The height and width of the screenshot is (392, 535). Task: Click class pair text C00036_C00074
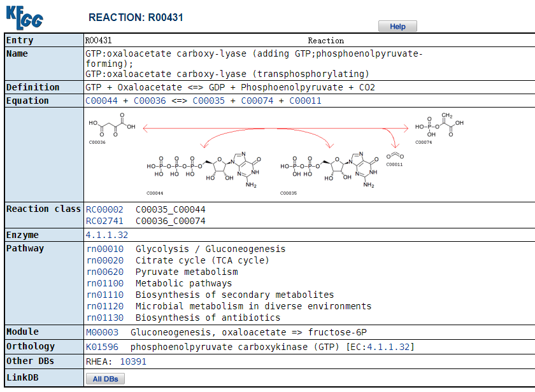(171, 221)
